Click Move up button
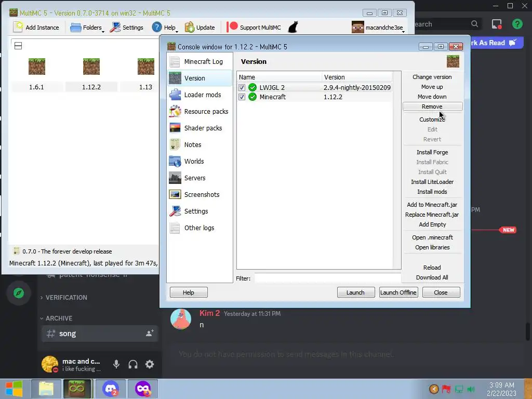Screen dimensions: 532x399 [x=432, y=87]
